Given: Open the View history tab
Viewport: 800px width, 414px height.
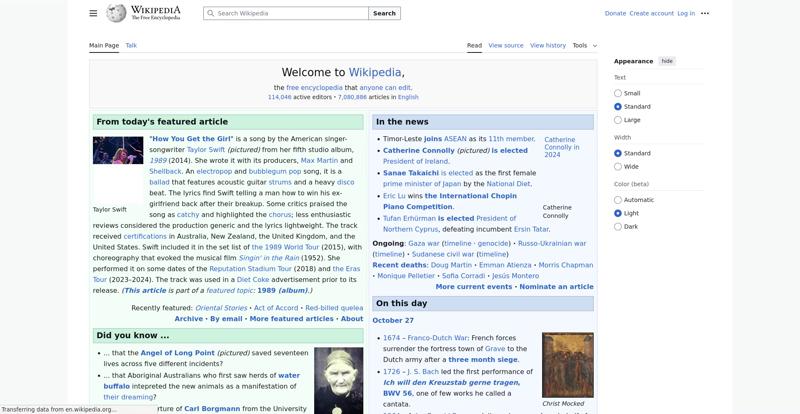Looking at the screenshot, I should [x=547, y=45].
